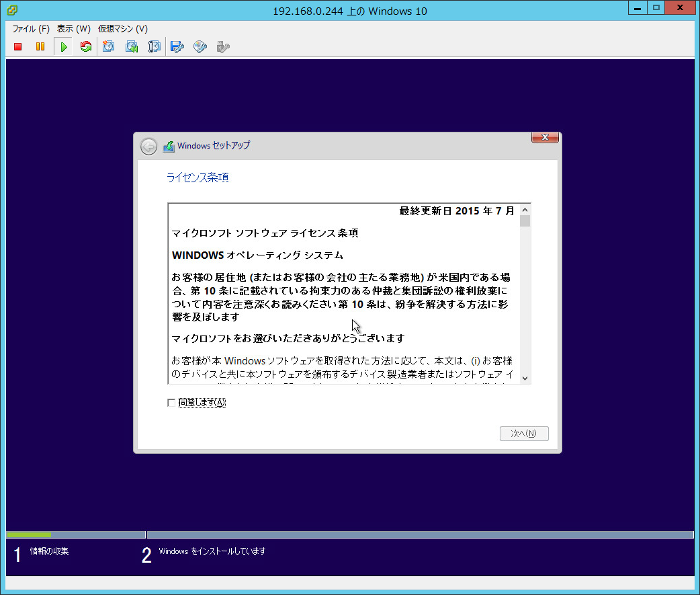The height and width of the screenshot is (595, 700).
Task: Close the 192.168.0.244 console window
Action: pos(680,8)
